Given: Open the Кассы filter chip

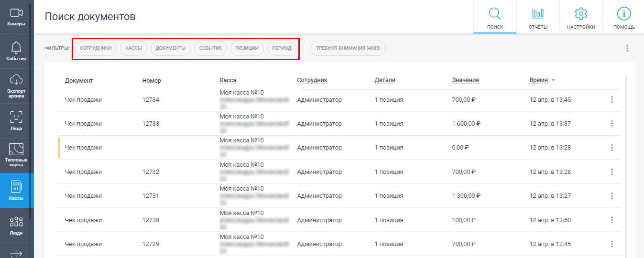Looking at the screenshot, I should (133, 48).
